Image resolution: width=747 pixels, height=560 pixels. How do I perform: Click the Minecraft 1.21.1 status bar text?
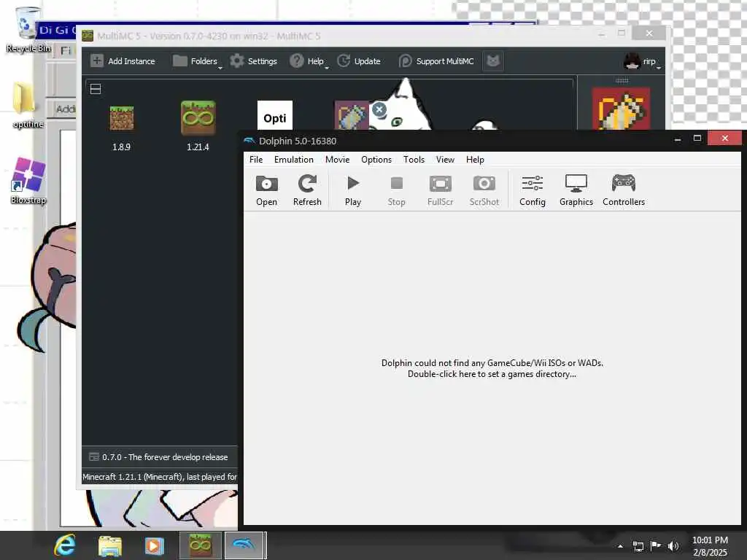tap(160, 477)
